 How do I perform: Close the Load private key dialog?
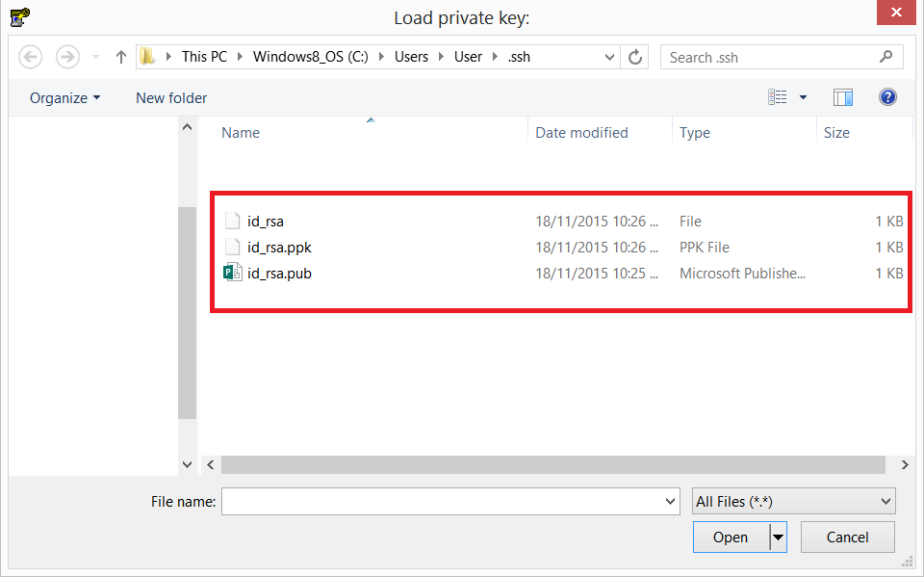coord(896,13)
